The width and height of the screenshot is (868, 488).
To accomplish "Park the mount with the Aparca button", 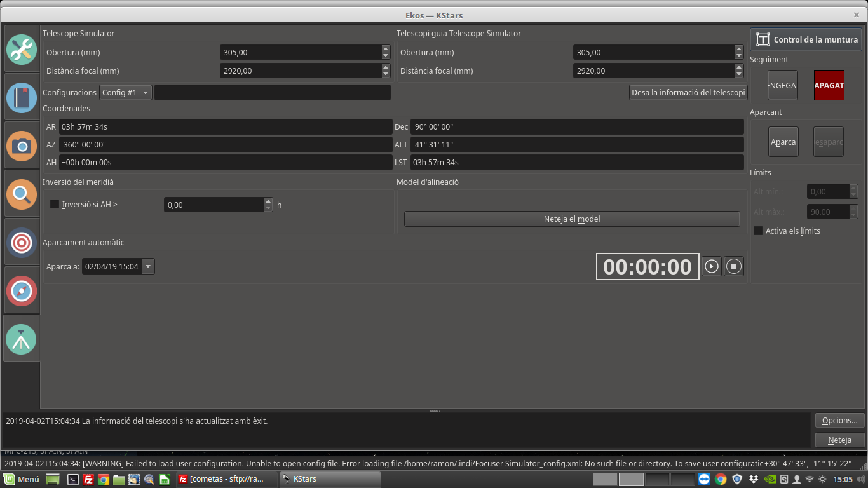I will point(783,142).
